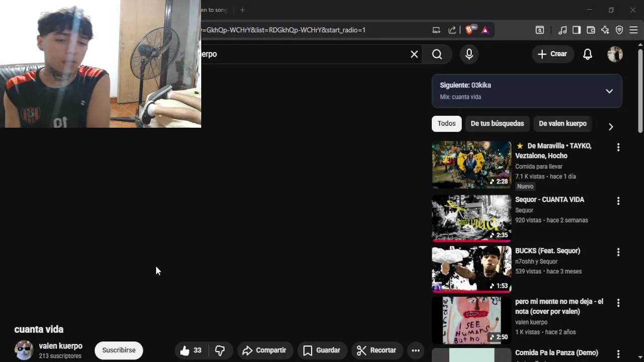The image size is (644, 362).
Task: Click 'Comida Pa la Panza (Demo)' title
Action: pos(556,353)
